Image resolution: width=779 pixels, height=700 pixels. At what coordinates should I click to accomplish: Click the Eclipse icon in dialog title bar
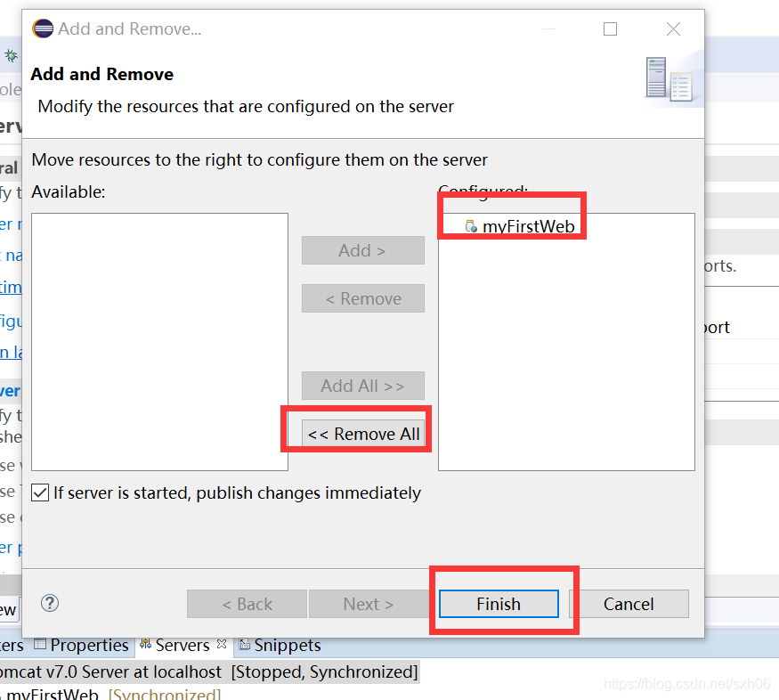pos(43,28)
